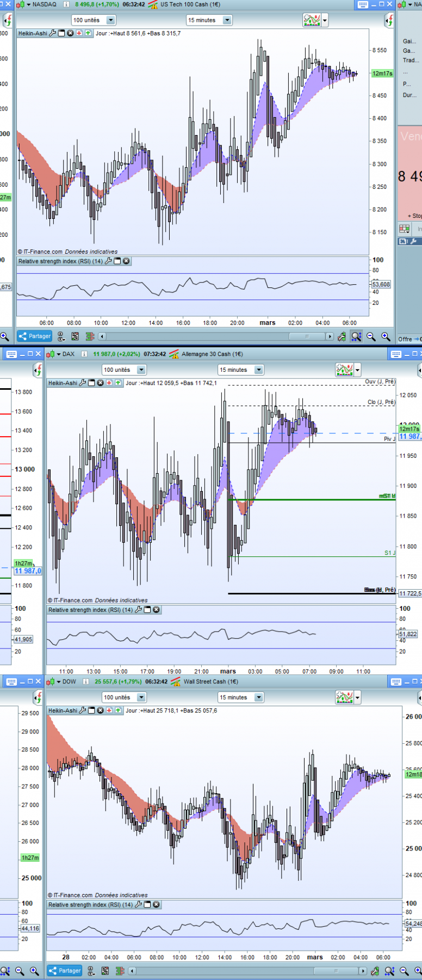422x980 pixels.
Task: Open RSI settings wrench in NASDAQ chart
Action: (108, 261)
